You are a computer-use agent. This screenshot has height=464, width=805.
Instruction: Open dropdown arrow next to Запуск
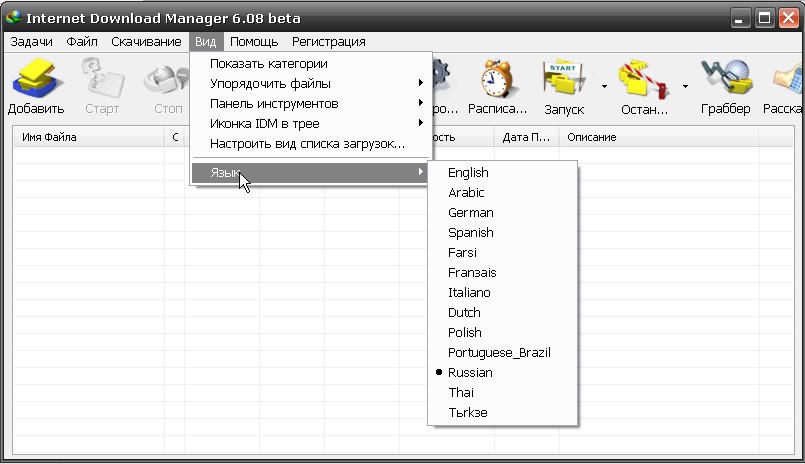coord(604,86)
